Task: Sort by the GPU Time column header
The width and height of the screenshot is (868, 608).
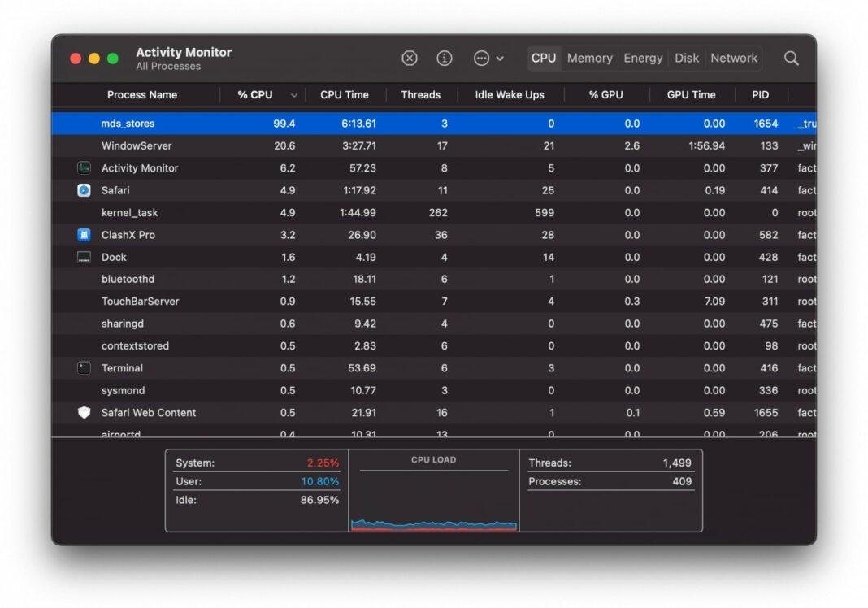Action: 692,94
